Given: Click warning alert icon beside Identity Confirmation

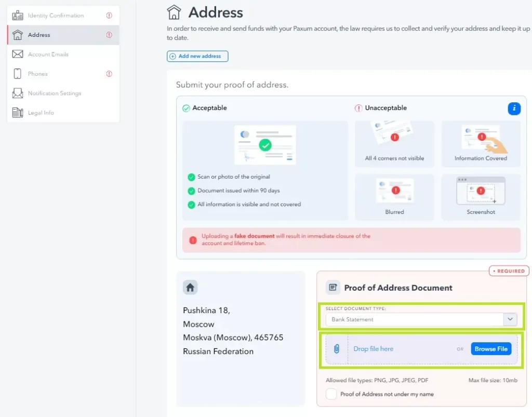Looking at the screenshot, I should [x=109, y=15].
